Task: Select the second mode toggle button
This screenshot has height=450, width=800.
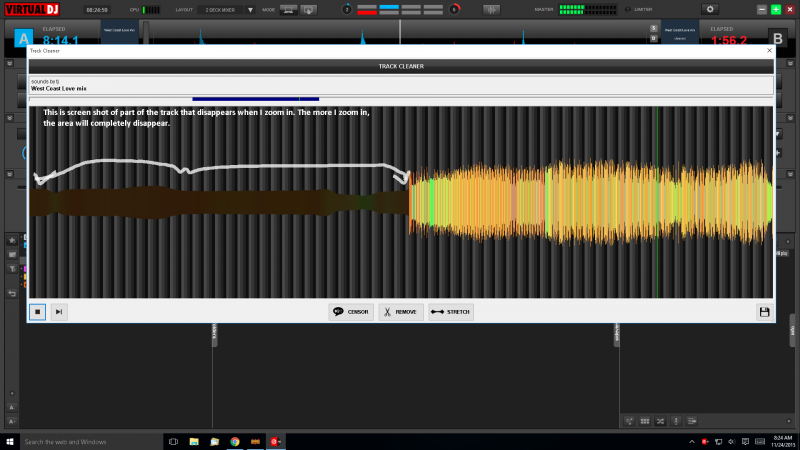Action: (x=309, y=9)
